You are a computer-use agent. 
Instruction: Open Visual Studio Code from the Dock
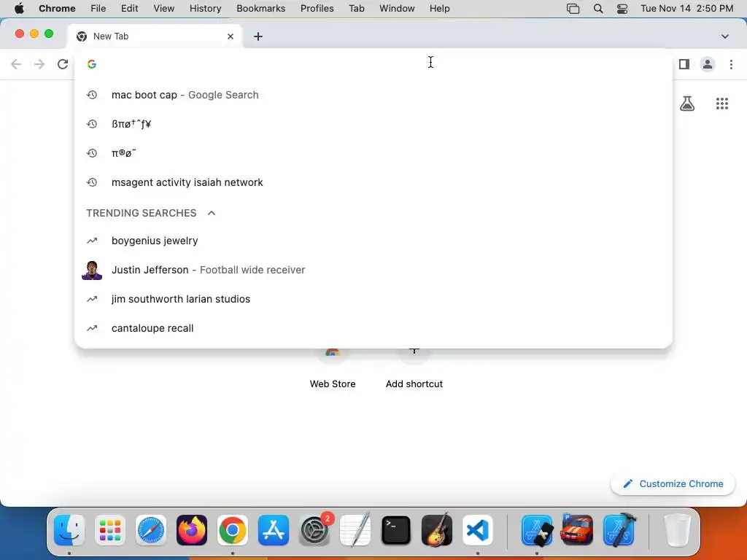coord(478,530)
